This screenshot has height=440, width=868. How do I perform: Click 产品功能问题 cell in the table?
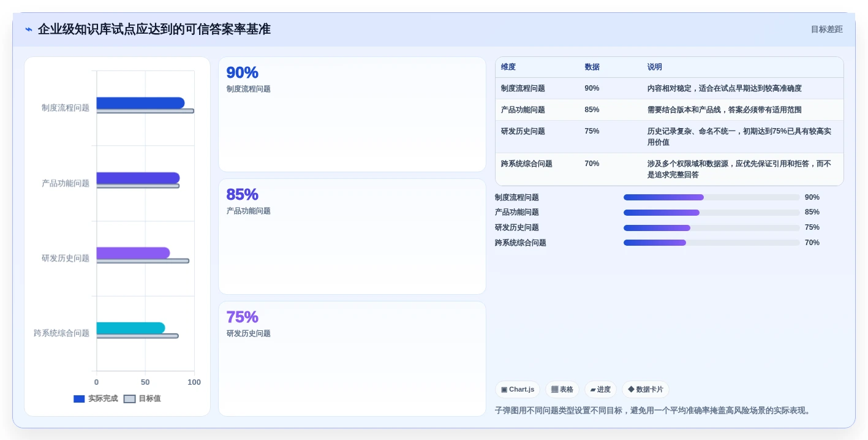[x=523, y=110]
